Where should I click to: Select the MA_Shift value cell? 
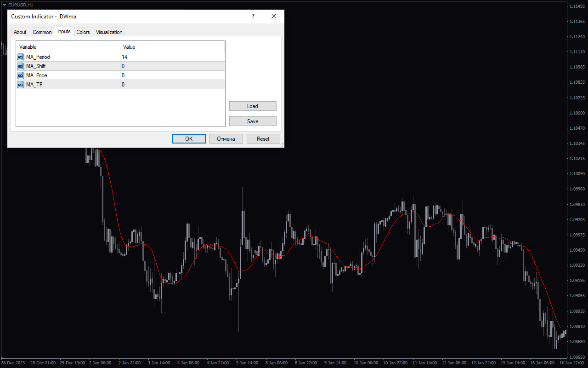tap(172, 66)
